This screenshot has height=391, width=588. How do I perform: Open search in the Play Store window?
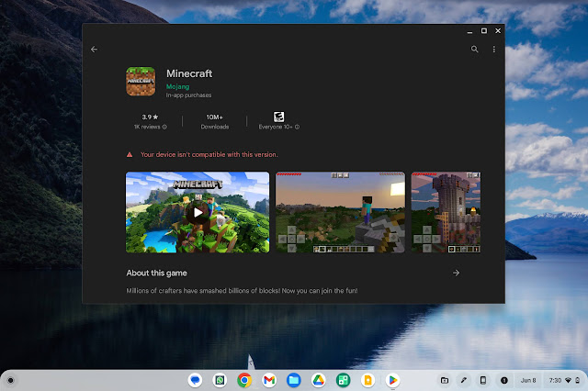tap(474, 49)
